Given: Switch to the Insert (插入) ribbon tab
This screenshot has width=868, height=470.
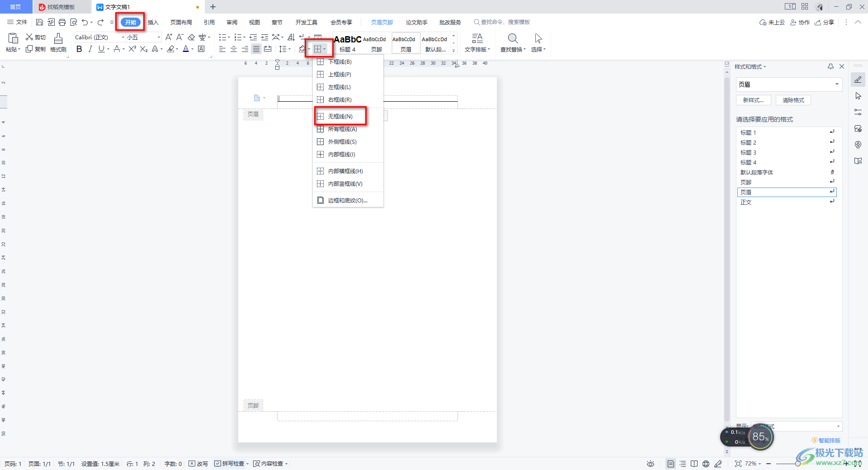Looking at the screenshot, I should (153, 22).
